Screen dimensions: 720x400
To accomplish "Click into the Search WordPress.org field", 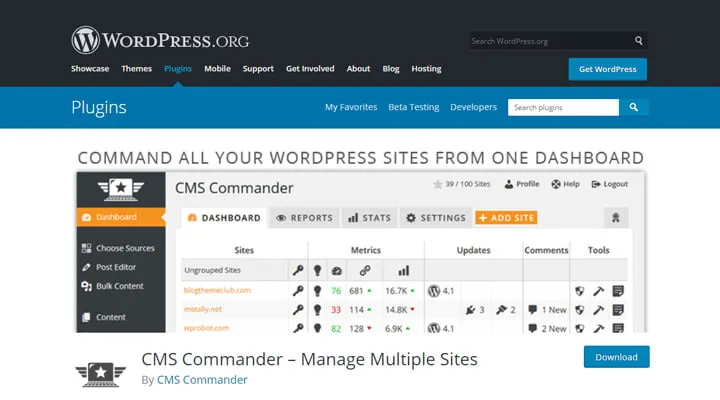I will 550,41.
